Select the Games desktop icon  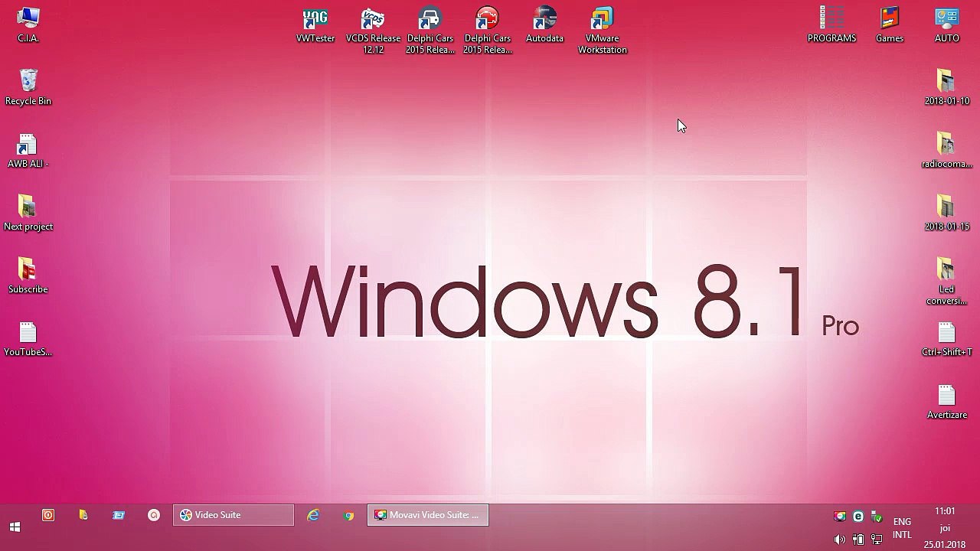(x=890, y=24)
